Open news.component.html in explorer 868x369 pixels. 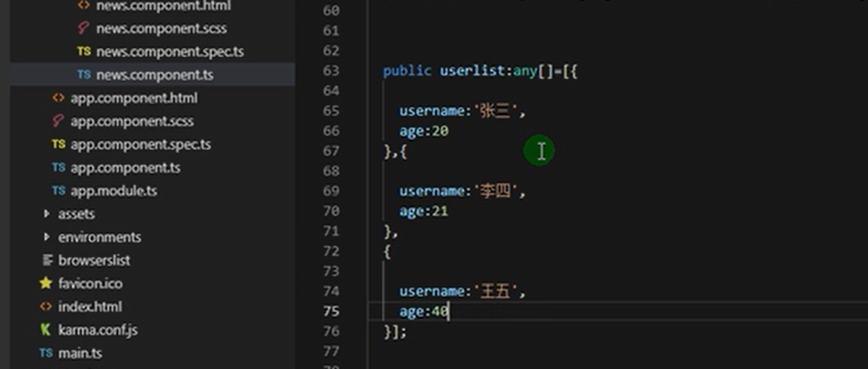(x=163, y=6)
